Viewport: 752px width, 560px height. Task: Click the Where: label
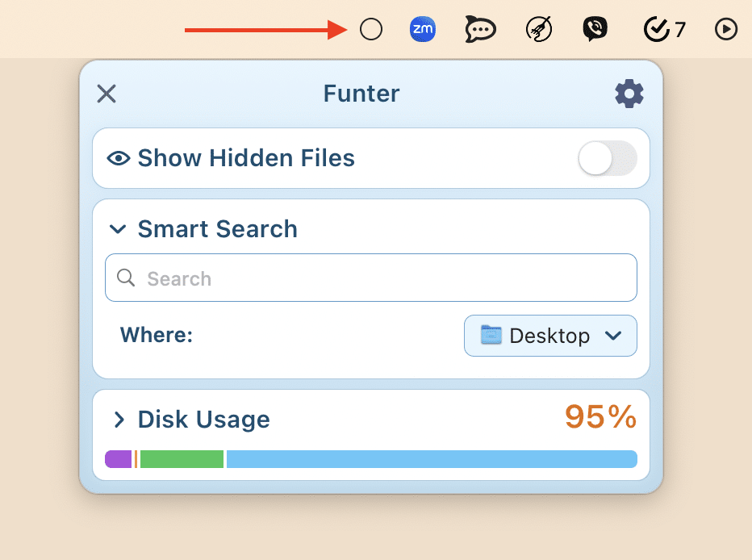tap(157, 335)
